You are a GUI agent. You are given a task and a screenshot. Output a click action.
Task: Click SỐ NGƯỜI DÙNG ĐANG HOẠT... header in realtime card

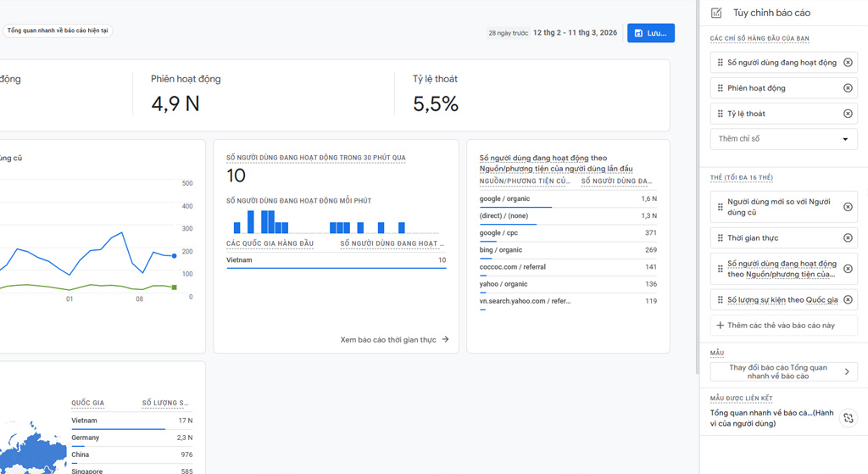392,243
